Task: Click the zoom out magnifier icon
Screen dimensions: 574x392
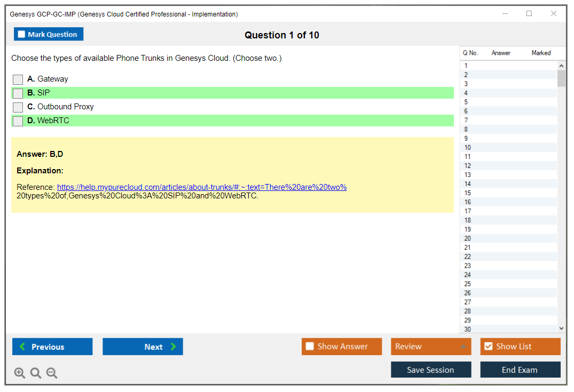Action: pos(52,373)
